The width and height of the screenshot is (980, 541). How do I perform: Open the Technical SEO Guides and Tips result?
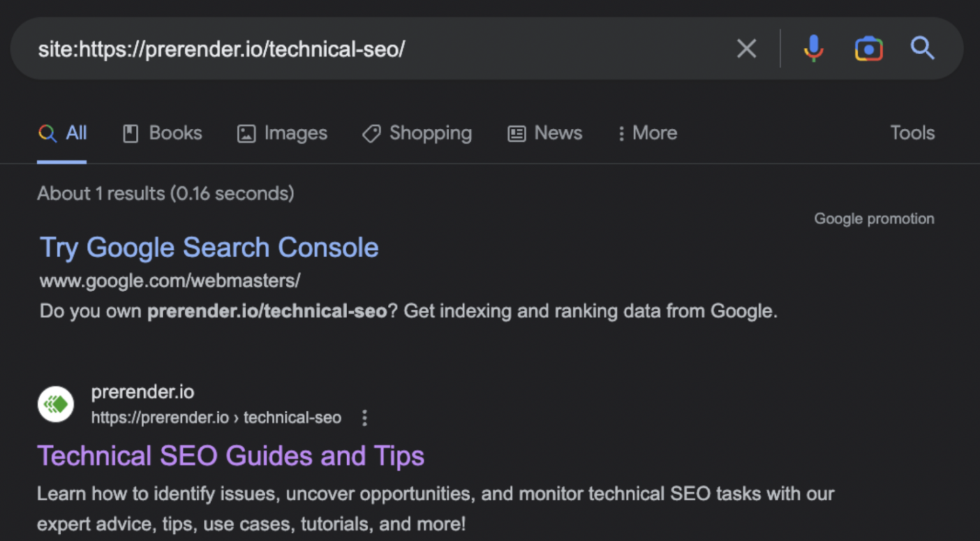coord(231,456)
